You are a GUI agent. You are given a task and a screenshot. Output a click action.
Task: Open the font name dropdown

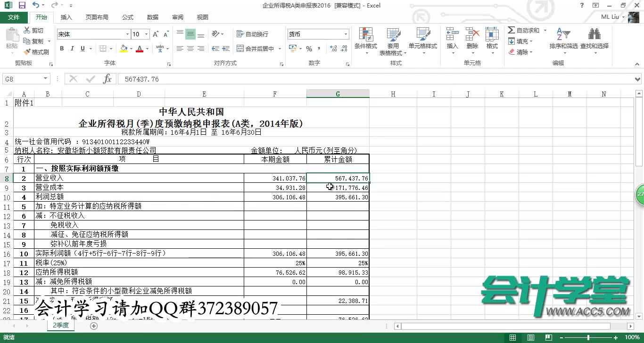point(127,34)
